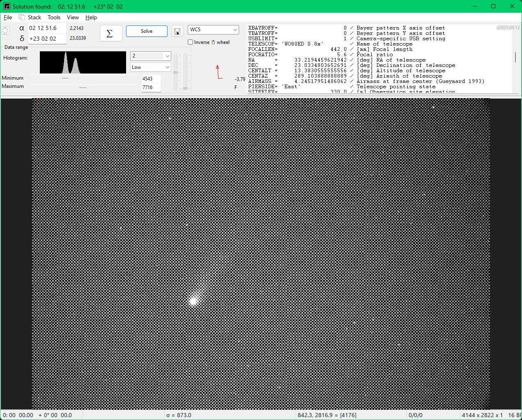Screen dimensions: 522x420
Task: Click the save floppy disk icon
Action: pos(177,32)
